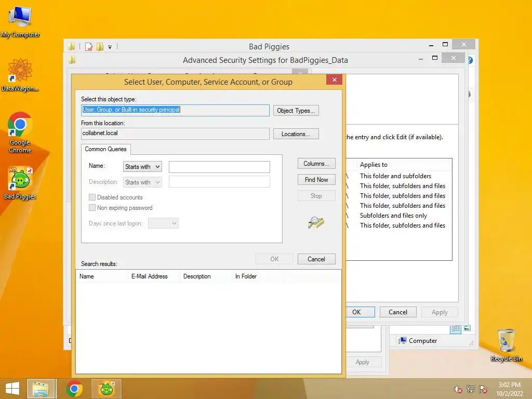Click the folder icon in Bad Piggies title bar
This screenshot has width=532, height=399.
pos(71,46)
